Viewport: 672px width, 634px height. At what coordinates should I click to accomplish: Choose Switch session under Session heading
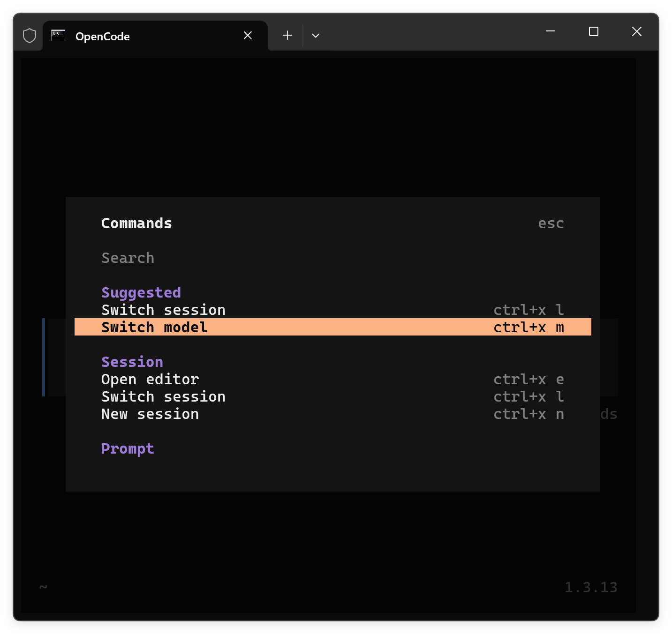[163, 397]
